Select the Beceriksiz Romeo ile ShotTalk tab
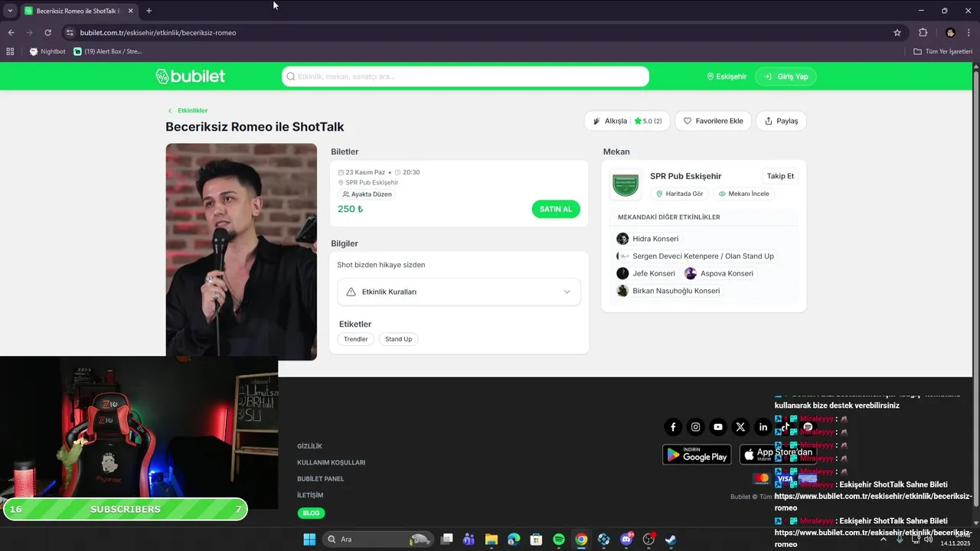This screenshot has height=551, width=980. pos(78,11)
